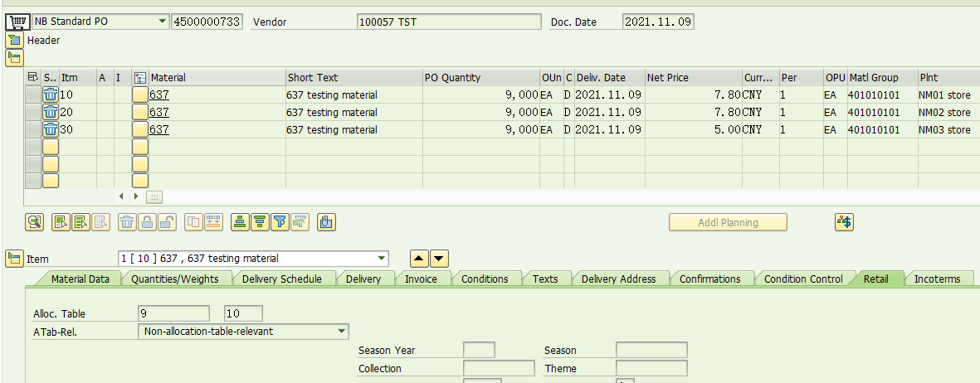
Task: Click the Doc. Date field
Action: pyautogui.click(x=659, y=22)
